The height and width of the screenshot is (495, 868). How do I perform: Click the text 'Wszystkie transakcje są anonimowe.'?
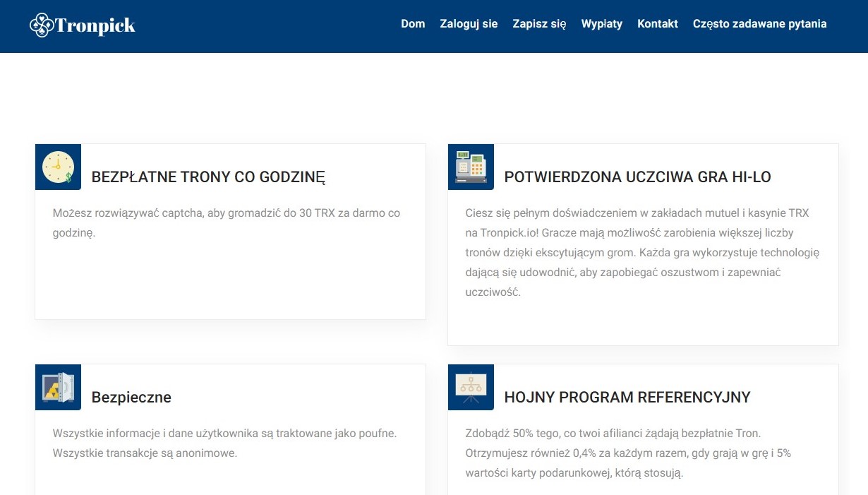(145, 453)
